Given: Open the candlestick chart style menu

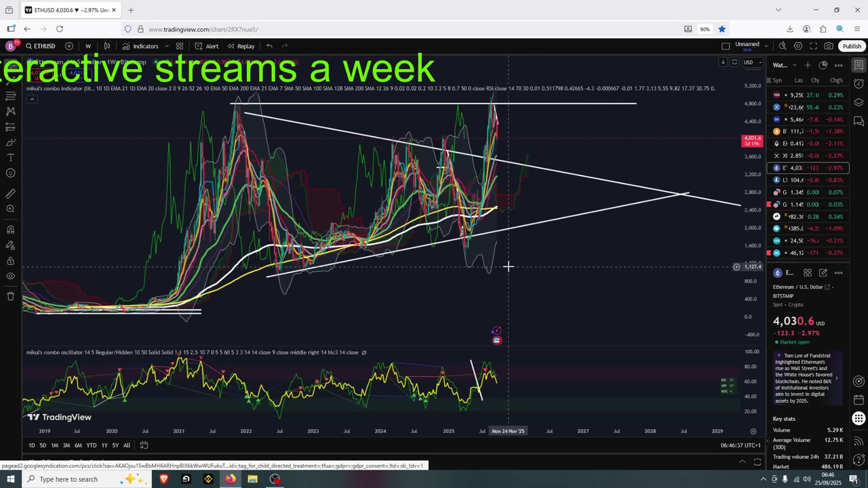Looking at the screenshot, I should point(106,46).
